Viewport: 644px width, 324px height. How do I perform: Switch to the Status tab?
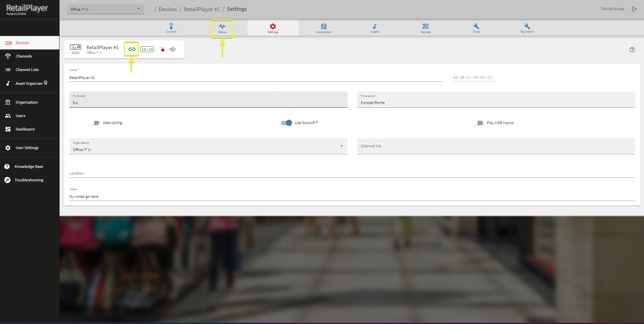(x=222, y=28)
